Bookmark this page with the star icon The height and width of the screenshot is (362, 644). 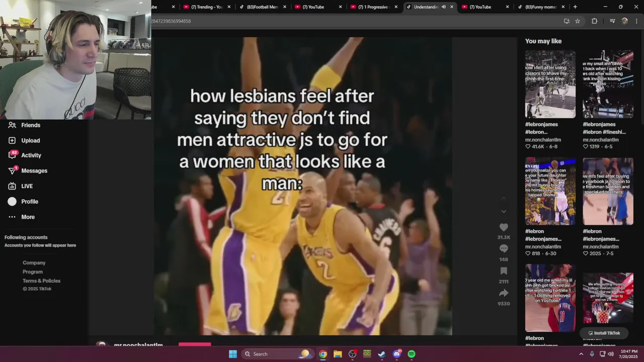[x=578, y=21]
